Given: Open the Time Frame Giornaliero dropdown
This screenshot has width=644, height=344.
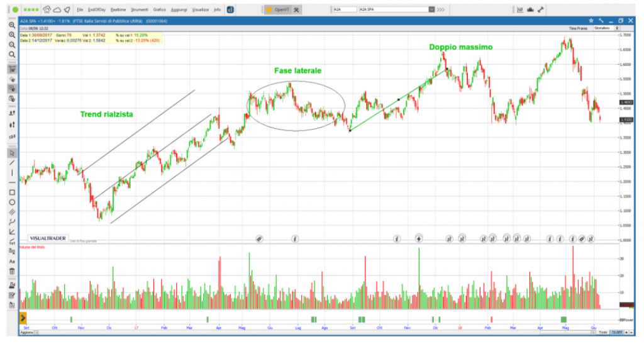Looking at the screenshot, I should click(606, 28).
